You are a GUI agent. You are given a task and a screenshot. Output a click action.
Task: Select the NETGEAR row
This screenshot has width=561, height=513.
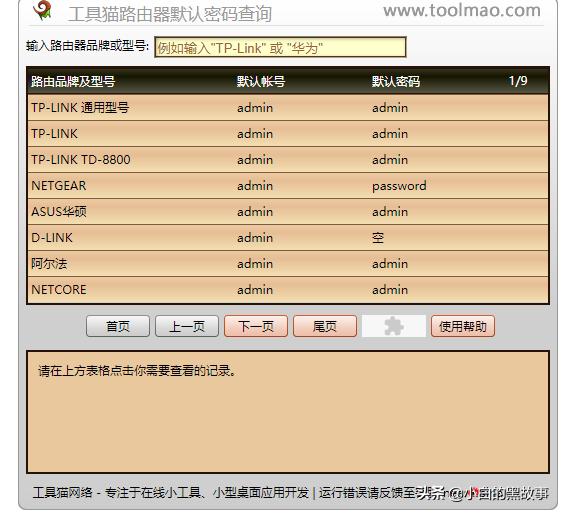[x=288, y=186]
